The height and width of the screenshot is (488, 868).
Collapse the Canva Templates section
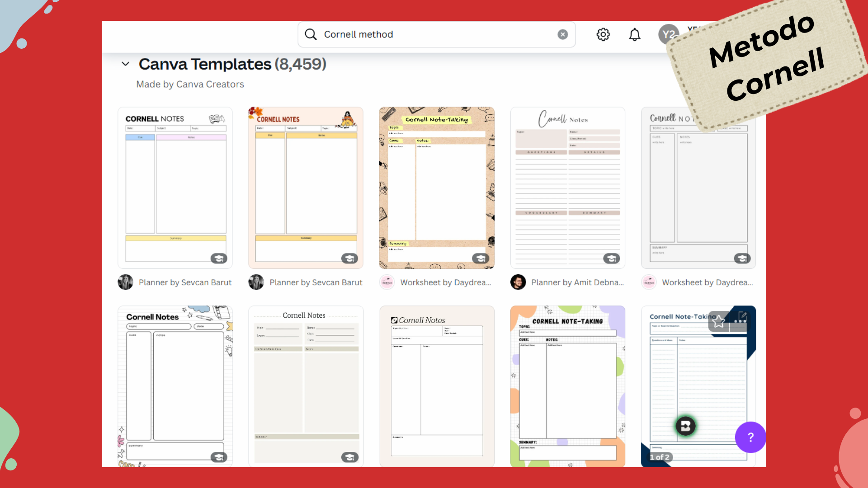(126, 64)
